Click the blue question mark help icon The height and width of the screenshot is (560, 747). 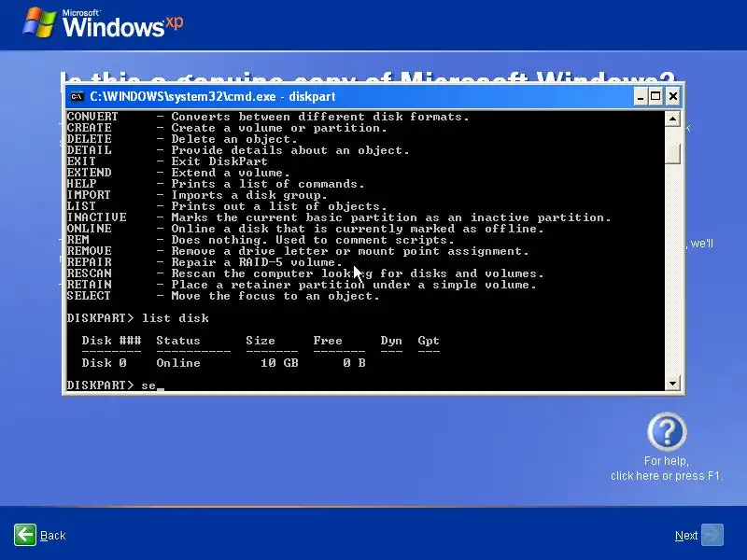(667, 432)
